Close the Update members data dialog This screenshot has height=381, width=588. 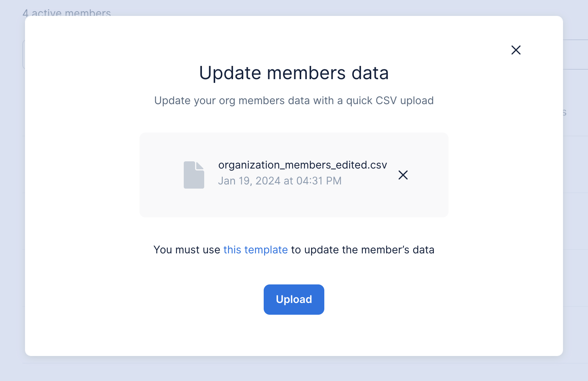(516, 50)
